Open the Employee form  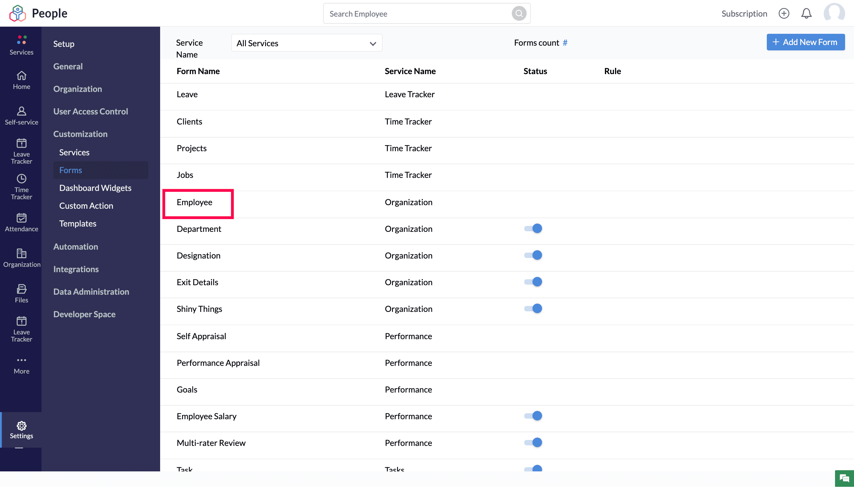194,202
